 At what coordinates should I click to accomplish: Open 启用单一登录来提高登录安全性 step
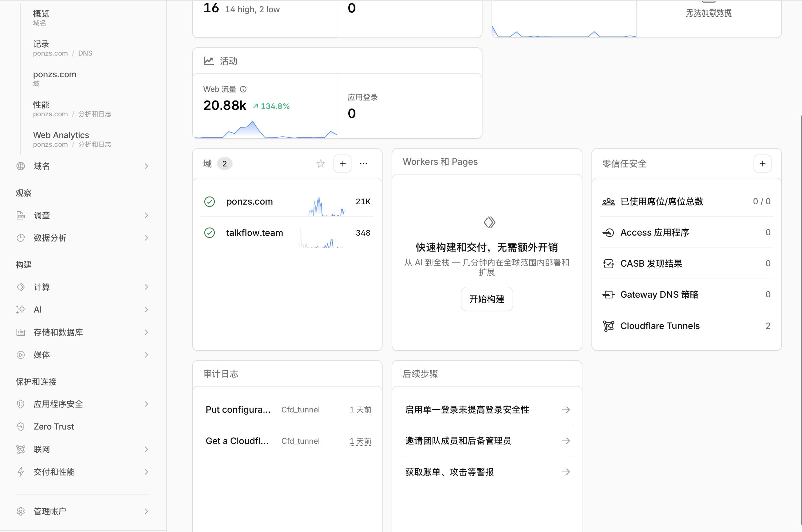coord(487,410)
